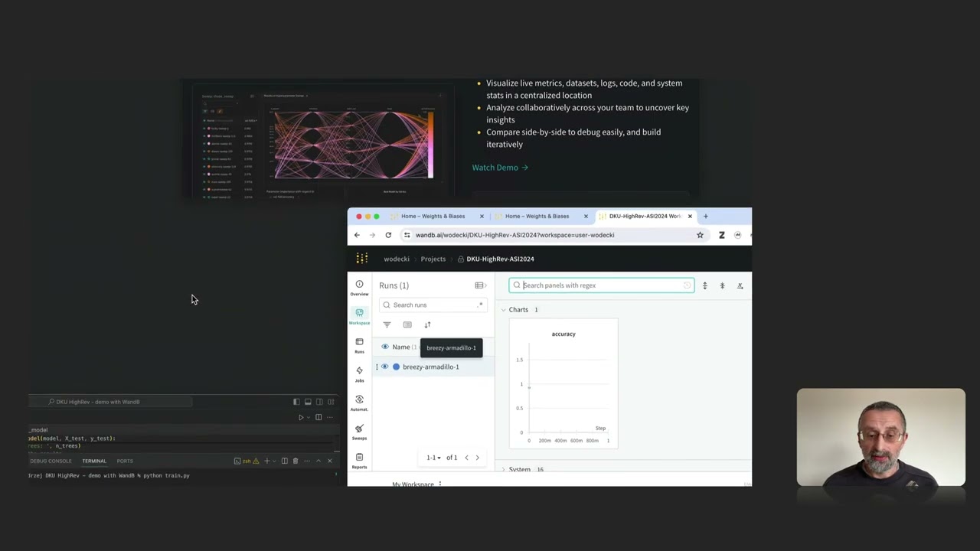Viewport: 980px width, 551px height.
Task: Switch to the TERMINAL panel tab
Action: click(x=94, y=461)
